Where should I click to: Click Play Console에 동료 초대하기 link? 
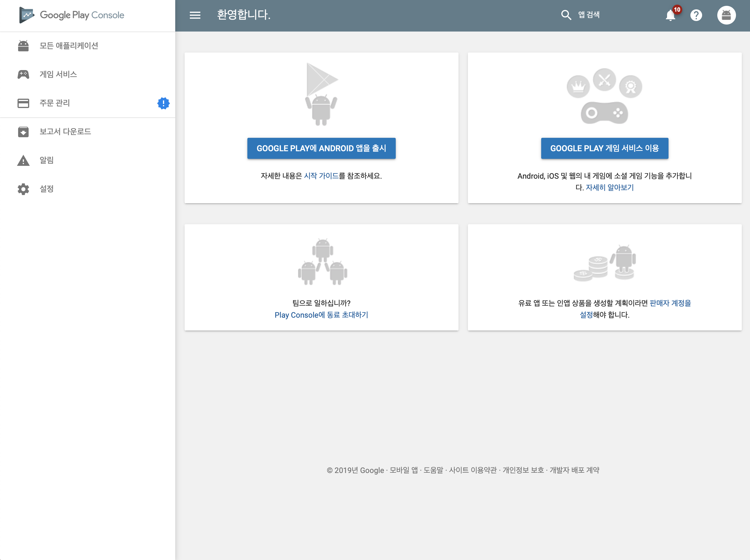pos(321,315)
